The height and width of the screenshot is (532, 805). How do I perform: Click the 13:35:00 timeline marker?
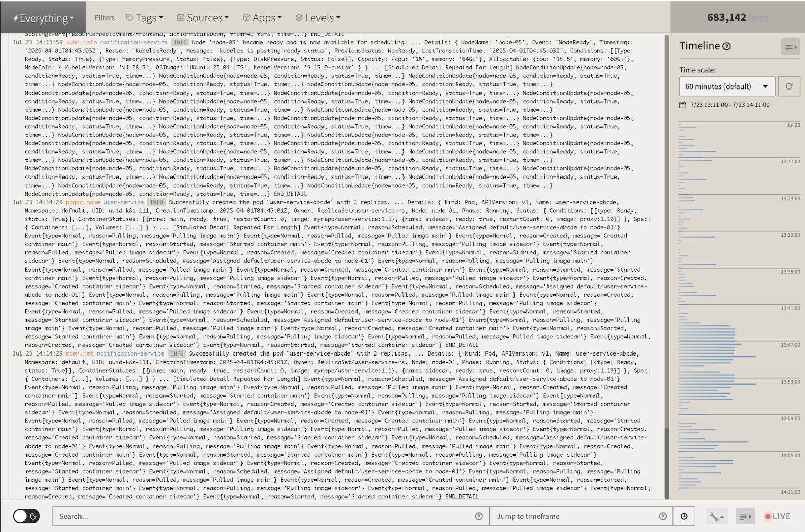[790, 272]
